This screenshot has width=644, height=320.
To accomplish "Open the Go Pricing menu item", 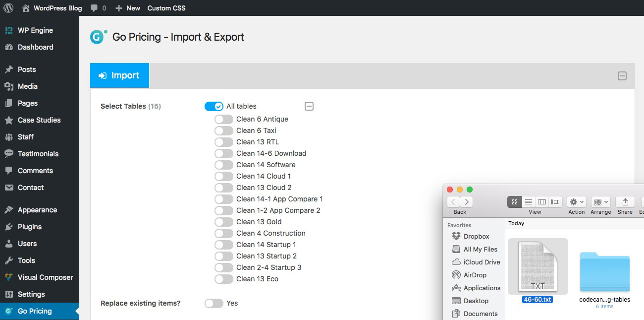I will coord(40,311).
